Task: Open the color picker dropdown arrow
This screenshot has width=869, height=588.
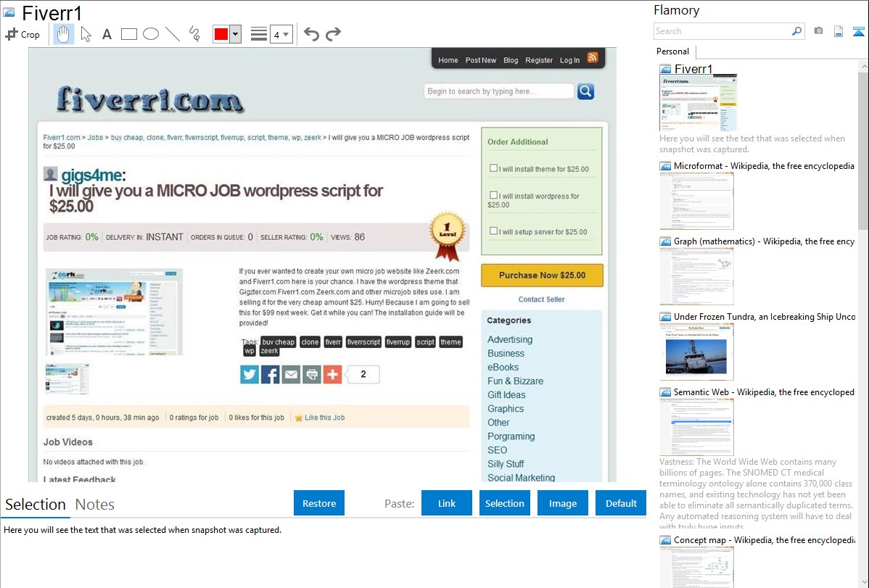Action: pos(236,34)
